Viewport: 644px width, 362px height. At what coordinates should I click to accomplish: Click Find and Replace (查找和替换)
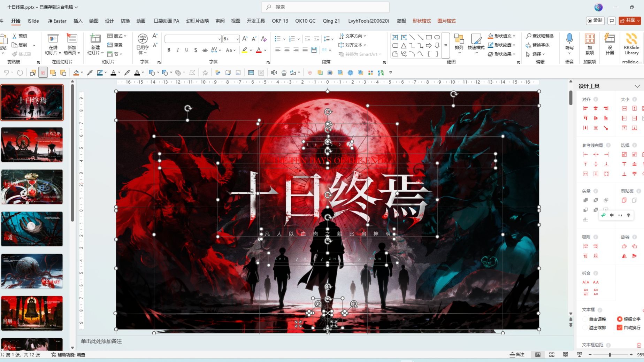pos(540,36)
